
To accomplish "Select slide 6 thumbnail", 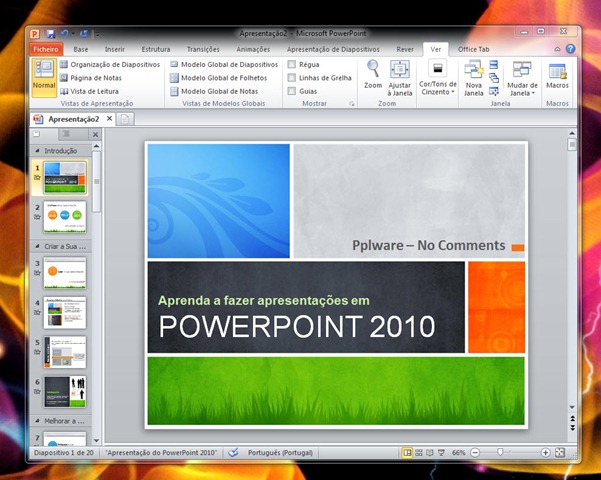I will coord(65,391).
